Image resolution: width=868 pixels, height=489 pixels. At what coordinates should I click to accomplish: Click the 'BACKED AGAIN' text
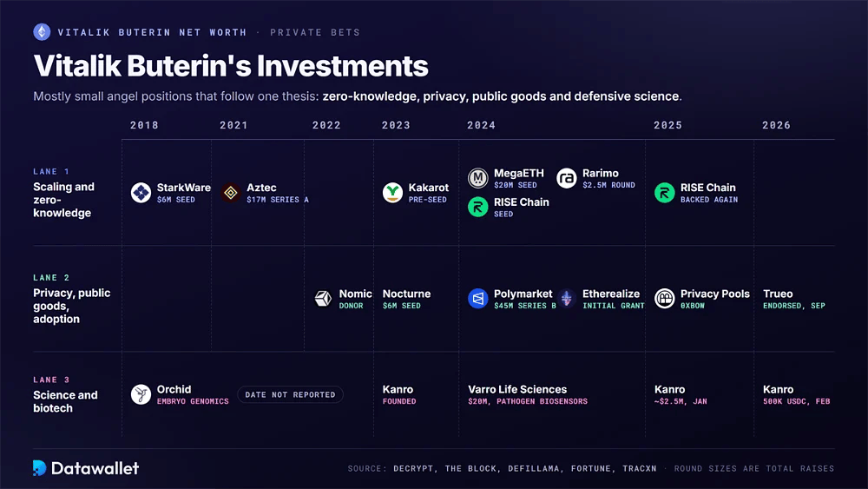point(709,200)
